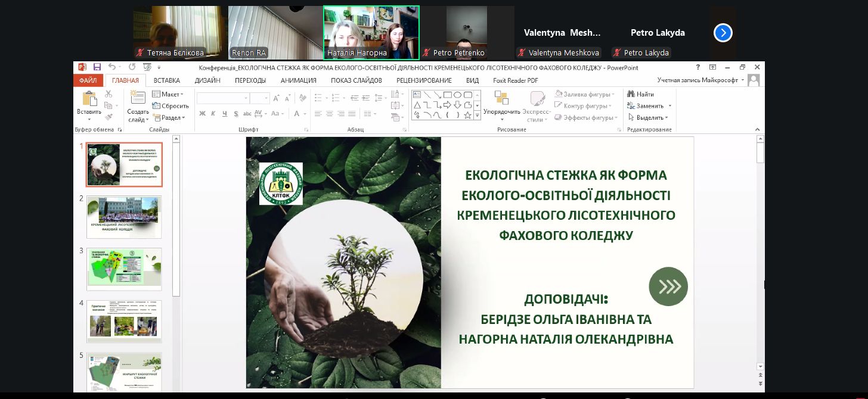Click the Arrange (Упорядочить) icon
This screenshot has width=868, height=399.
(501, 99)
